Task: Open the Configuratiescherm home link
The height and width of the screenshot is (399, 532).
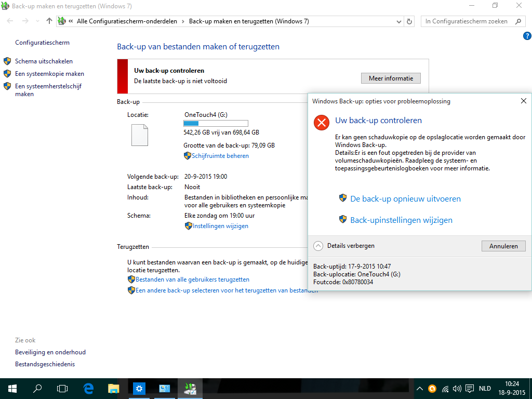Action: [x=42, y=43]
